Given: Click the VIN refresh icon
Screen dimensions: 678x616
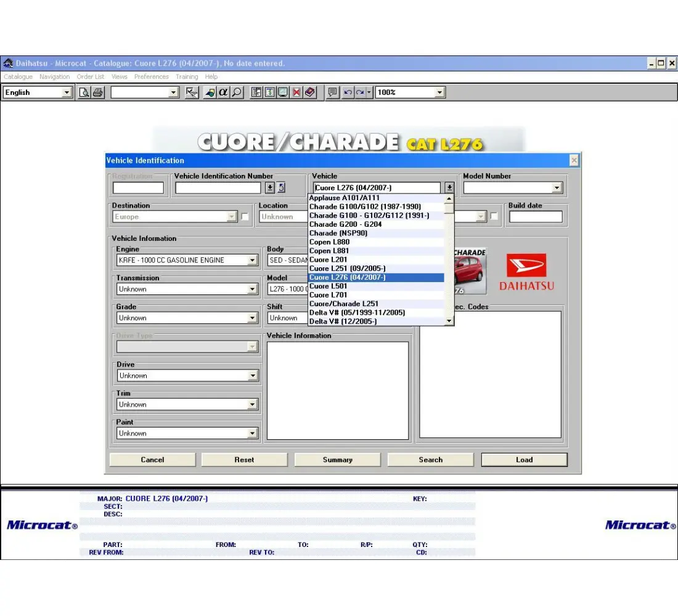Looking at the screenshot, I should (282, 188).
